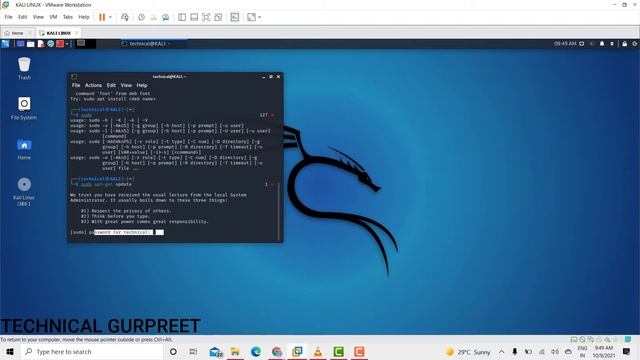Toggle thumbnail bar view icon
This screenshot has height=360, width=640.
pos(194,17)
